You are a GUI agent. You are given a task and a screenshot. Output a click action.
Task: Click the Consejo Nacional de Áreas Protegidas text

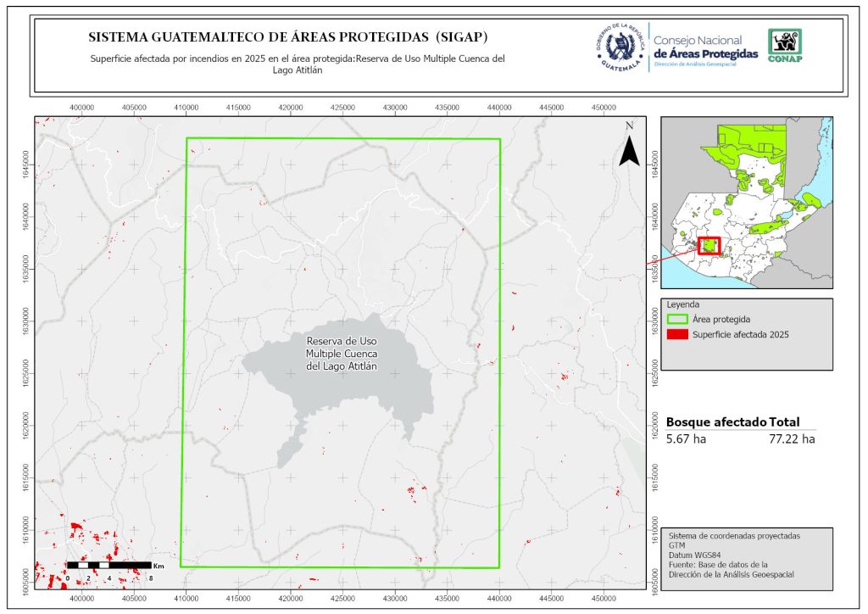tap(705, 47)
